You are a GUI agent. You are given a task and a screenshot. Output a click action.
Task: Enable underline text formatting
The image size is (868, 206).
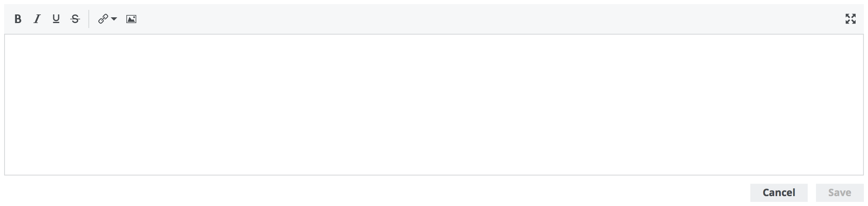(56, 19)
